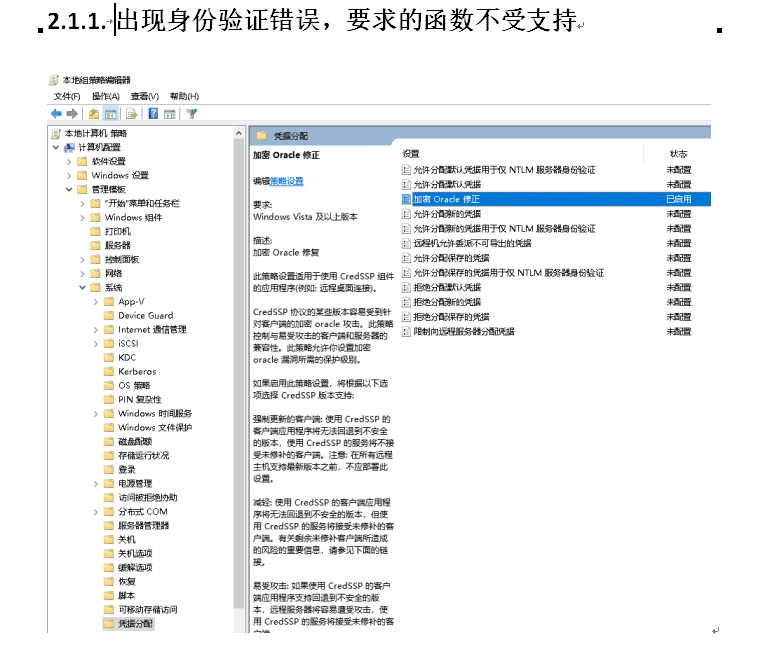
Task: Select 拒绝分配默认凭据 policy row
Action: (556, 288)
